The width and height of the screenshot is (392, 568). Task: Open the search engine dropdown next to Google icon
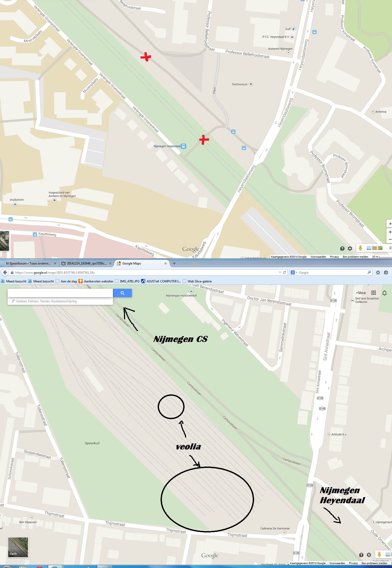pos(296,273)
